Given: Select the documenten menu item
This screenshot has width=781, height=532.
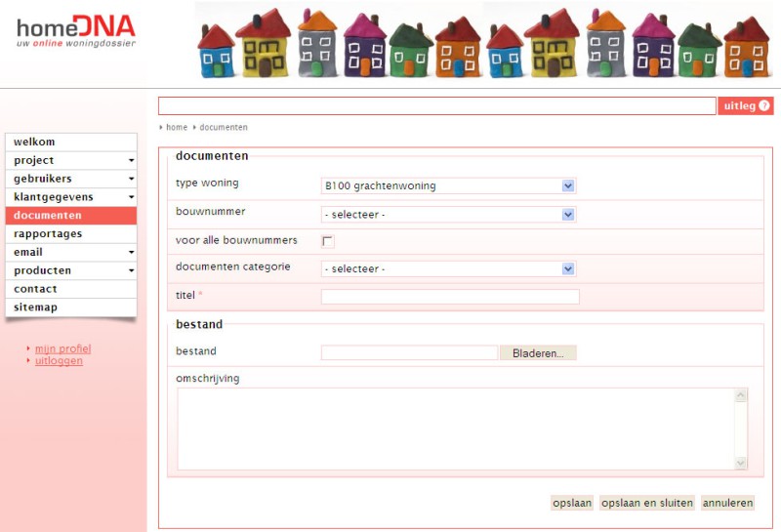Looking at the screenshot, I should 70,216.
